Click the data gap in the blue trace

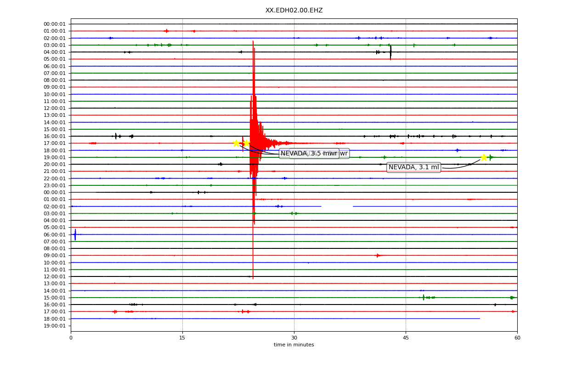click(337, 206)
